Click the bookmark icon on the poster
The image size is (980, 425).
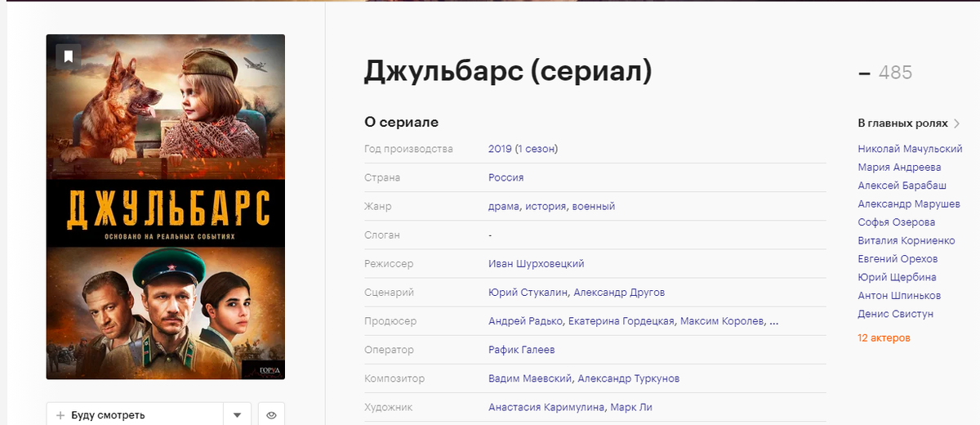point(69,56)
